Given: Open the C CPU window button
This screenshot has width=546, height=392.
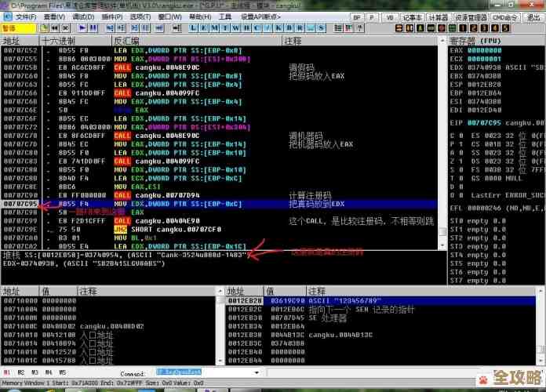Looking at the screenshot, I should tap(254, 27).
